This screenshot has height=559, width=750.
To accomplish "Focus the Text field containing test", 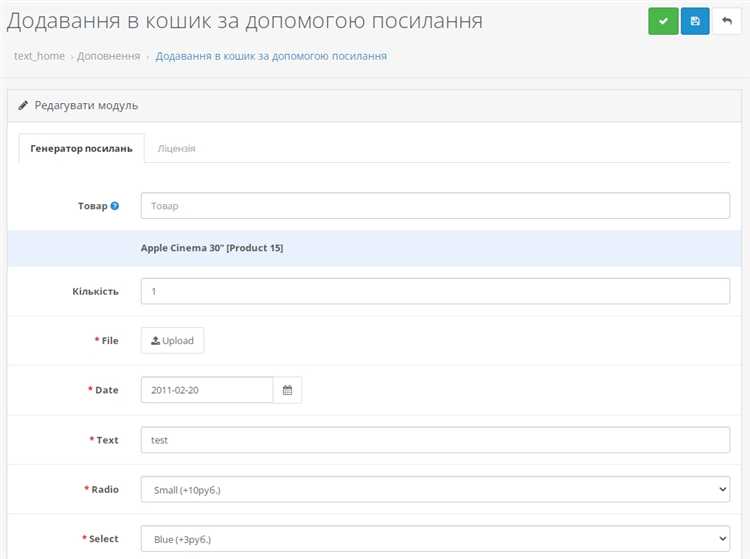I will coord(435,440).
